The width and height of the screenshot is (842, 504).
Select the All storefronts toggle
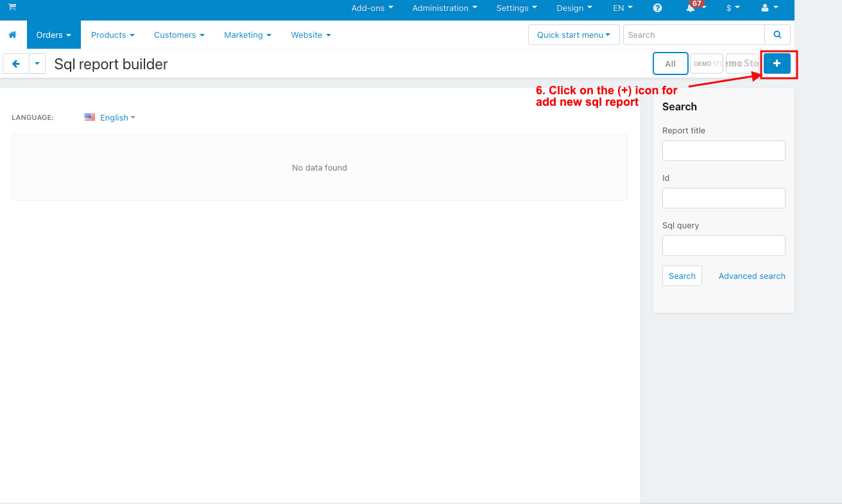tap(670, 63)
